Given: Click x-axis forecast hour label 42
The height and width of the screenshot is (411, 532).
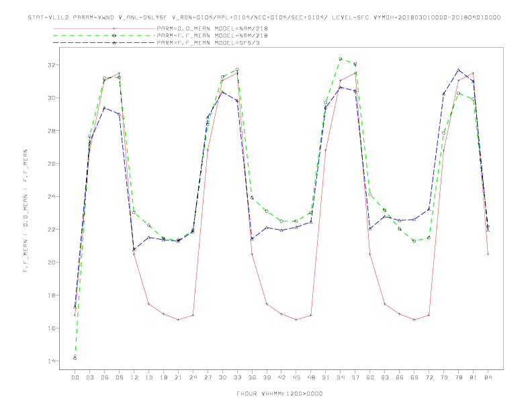Looking at the screenshot, I should 281,377.
